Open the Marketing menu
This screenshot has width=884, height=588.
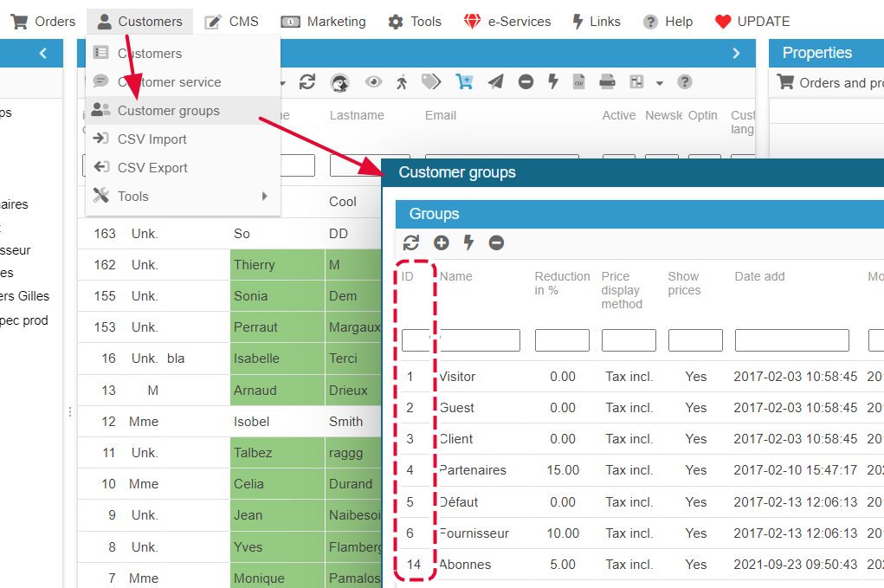coord(323,22)
